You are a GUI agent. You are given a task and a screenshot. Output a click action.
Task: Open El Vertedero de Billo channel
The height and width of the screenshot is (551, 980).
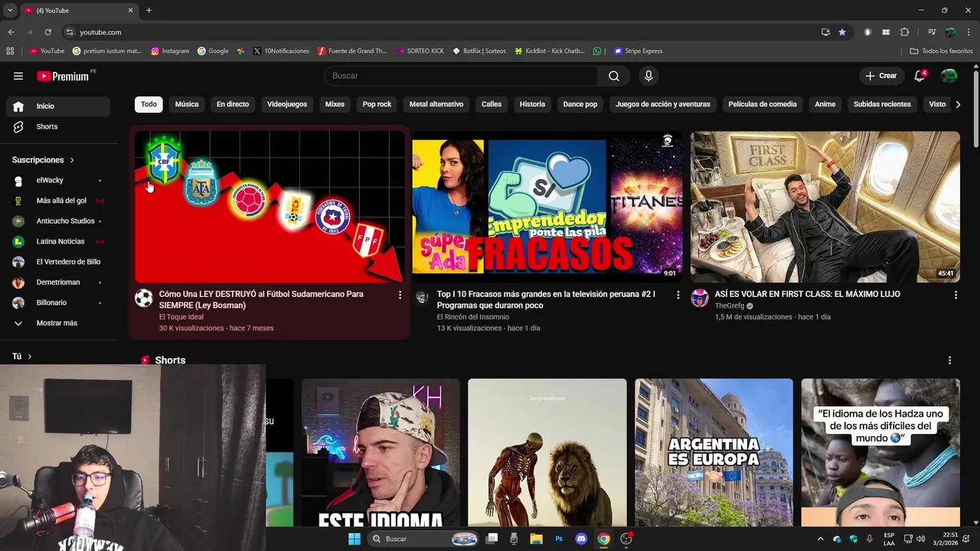pyautogui.click(x=58, y=262)
